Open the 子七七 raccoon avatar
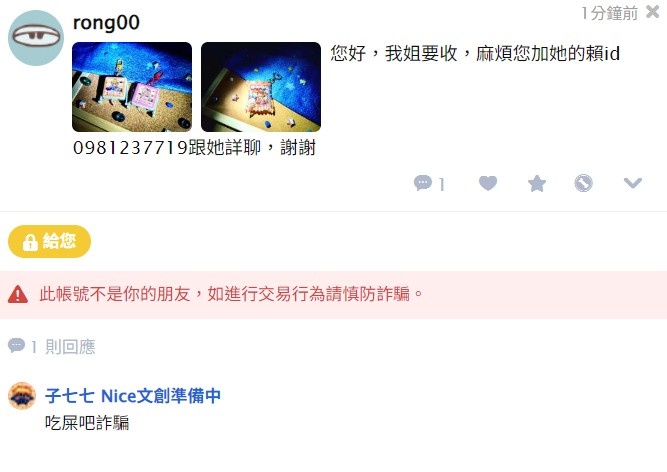The height and width of the screenshot is (472, 667). (22, 396)
